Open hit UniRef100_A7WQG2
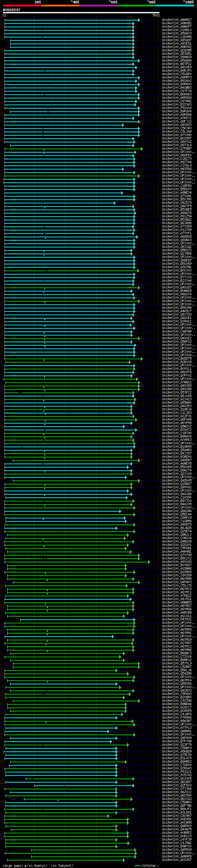The width and height of the screenshot is (197, 868). (x=177, y=382)
